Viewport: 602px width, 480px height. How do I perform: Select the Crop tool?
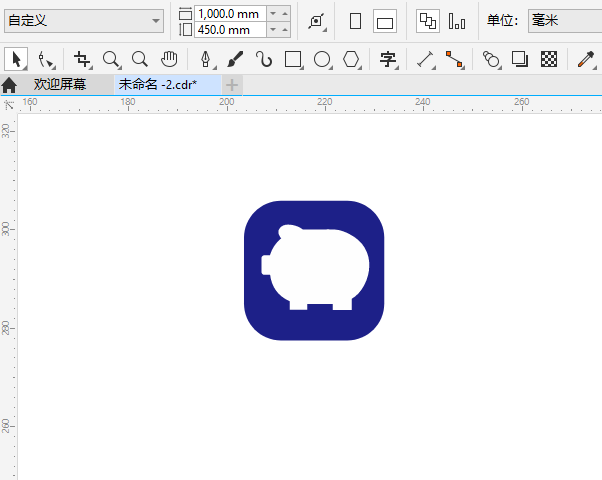(x=82, y=60)
